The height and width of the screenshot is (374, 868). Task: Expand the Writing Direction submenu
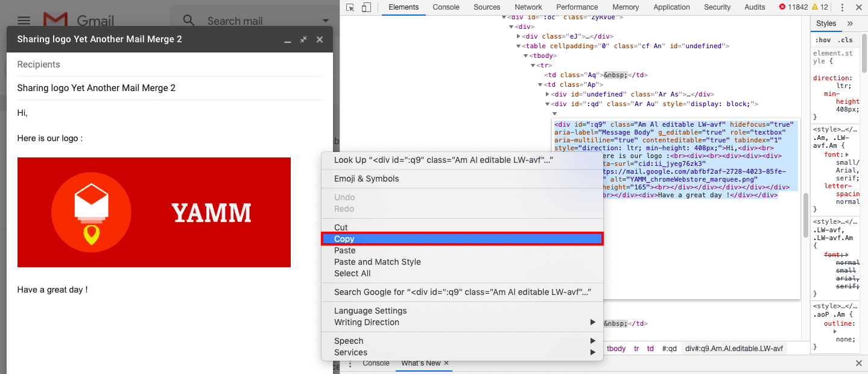pos(592,322)
